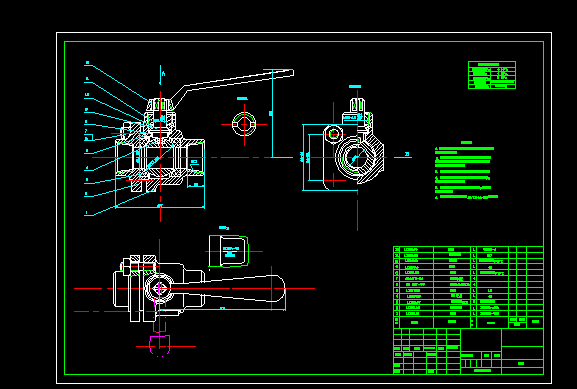
Task: Select the small green specification table
Action: coord(492,75)
